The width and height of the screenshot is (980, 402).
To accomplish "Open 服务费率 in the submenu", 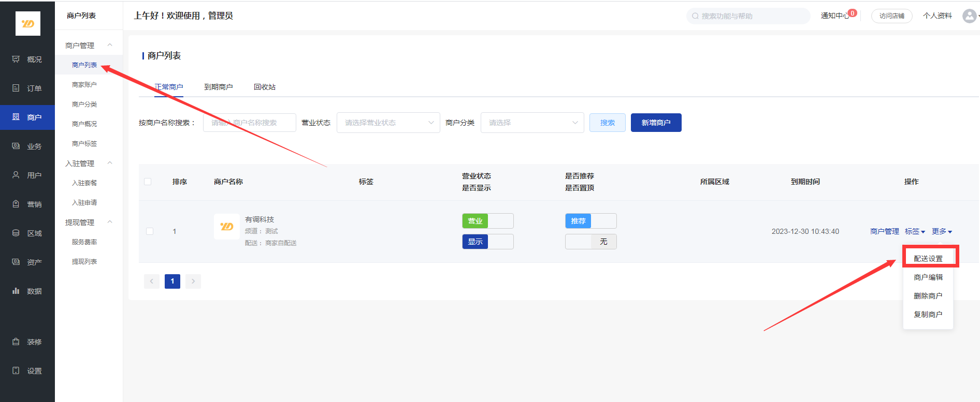I will pyautogui.click(x=84, y=242).
